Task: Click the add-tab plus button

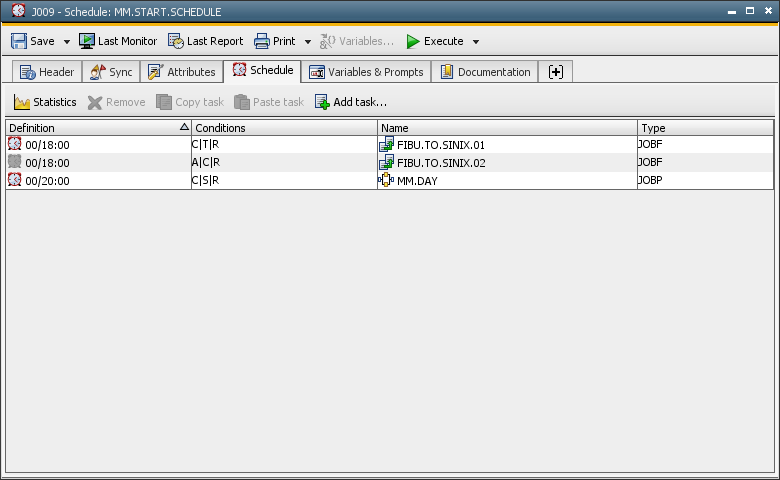Action: pos(556,72)
